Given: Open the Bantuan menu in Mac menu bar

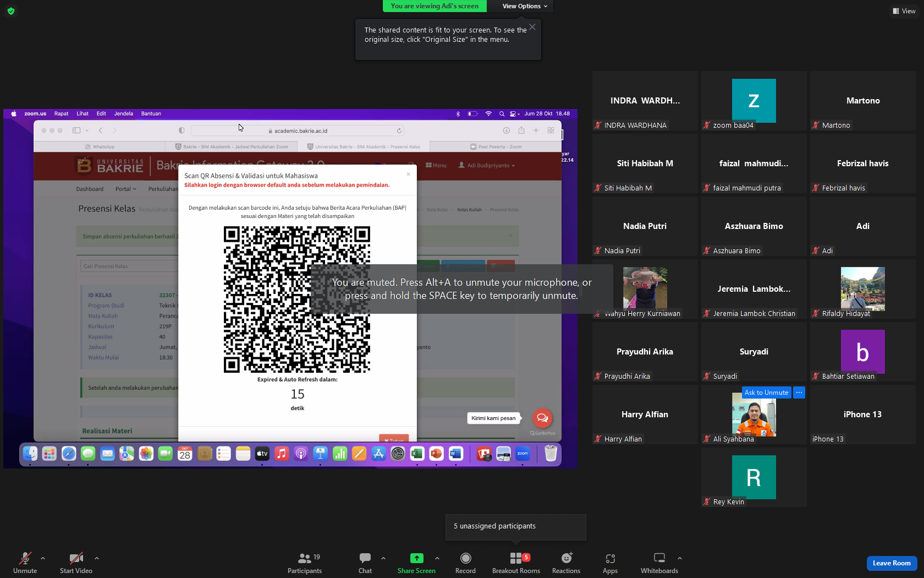Looking at the screenshot, I should pos(151,114).
